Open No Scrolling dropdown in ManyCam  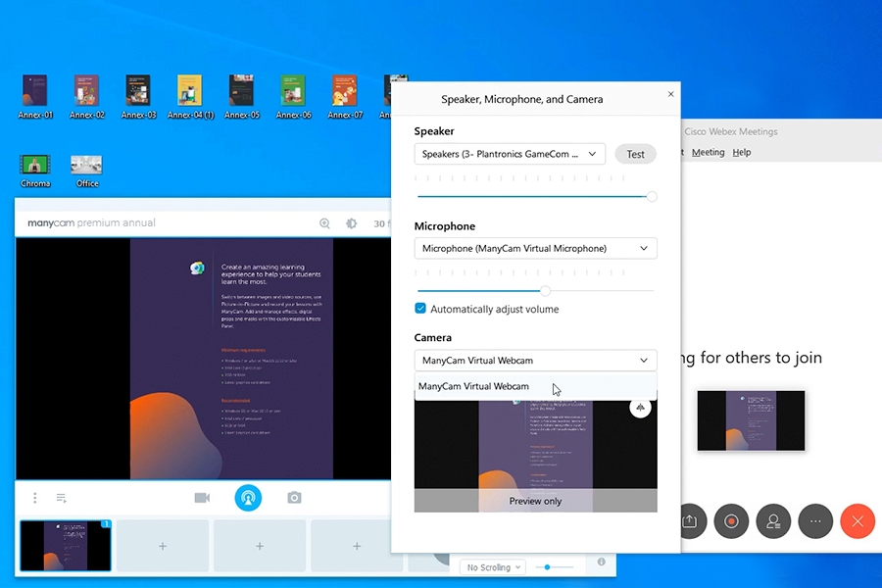(493, 567)
